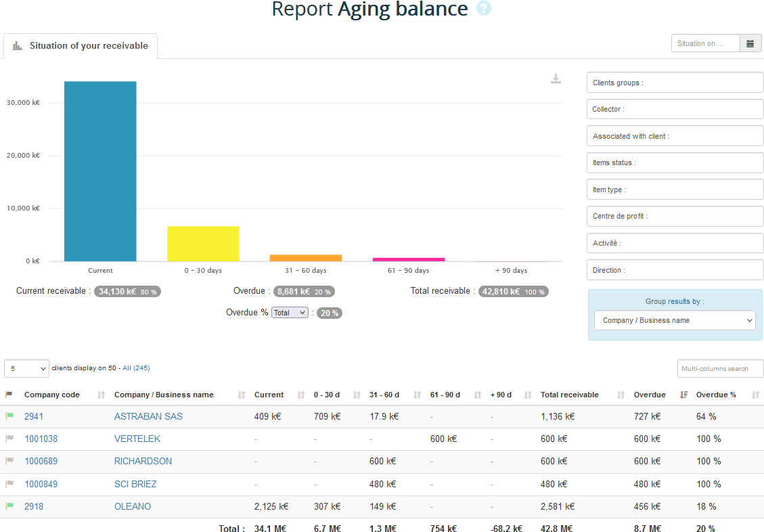Click the All (245) clients link
Viewport: 764px width, 532px height.
(x=136, y=368)
